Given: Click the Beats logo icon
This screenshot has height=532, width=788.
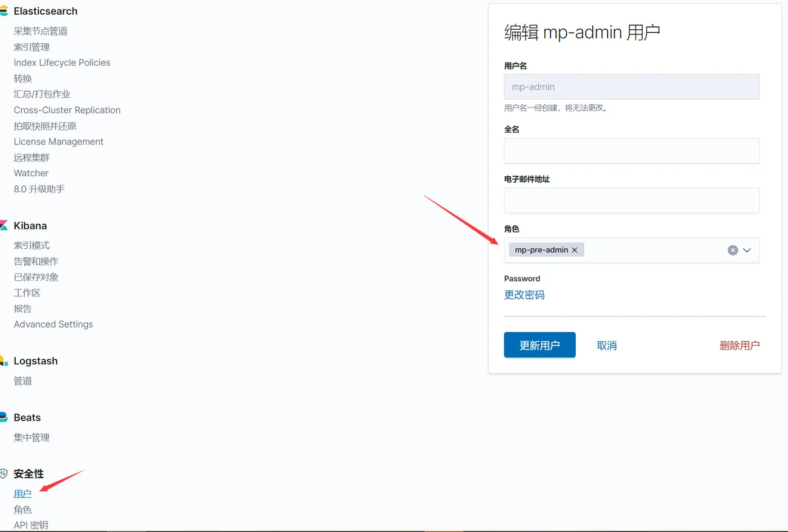Looking at the screenshot, I should (x=3, y=417).
